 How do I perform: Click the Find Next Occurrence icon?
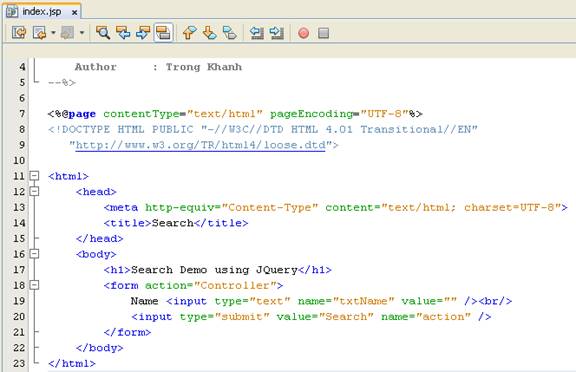click(143, 33)
